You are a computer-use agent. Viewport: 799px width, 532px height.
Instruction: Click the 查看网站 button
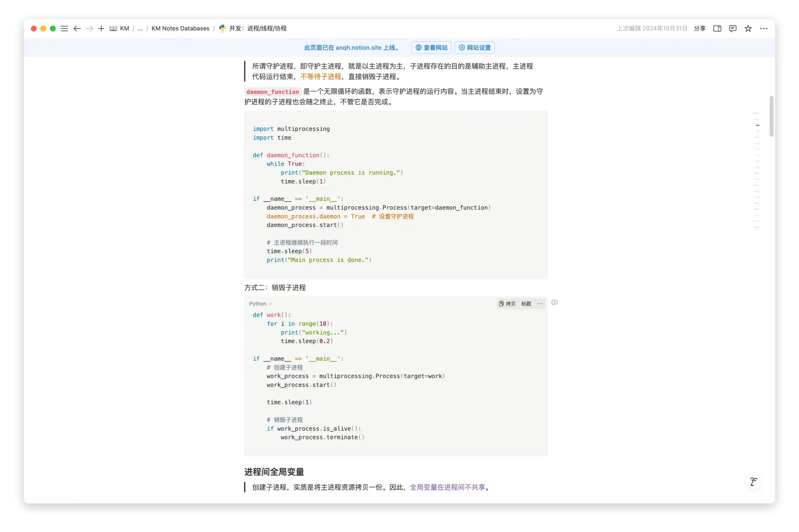[431, 47]
